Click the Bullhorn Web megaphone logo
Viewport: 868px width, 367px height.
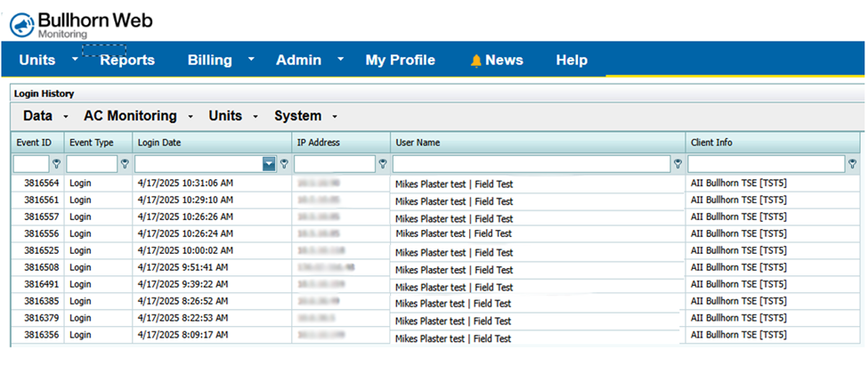pyautogui.click(x=22, y=24)
